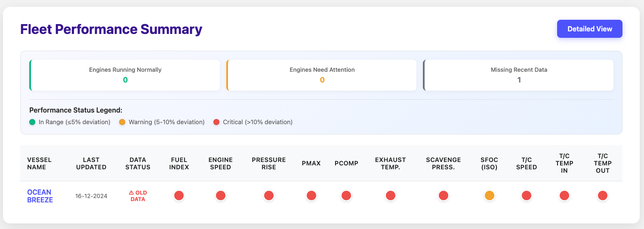Viewport: 644px width, 229px height.
Task: Click the In Range (≤5% deviation) text
Action: coord(74,122)
